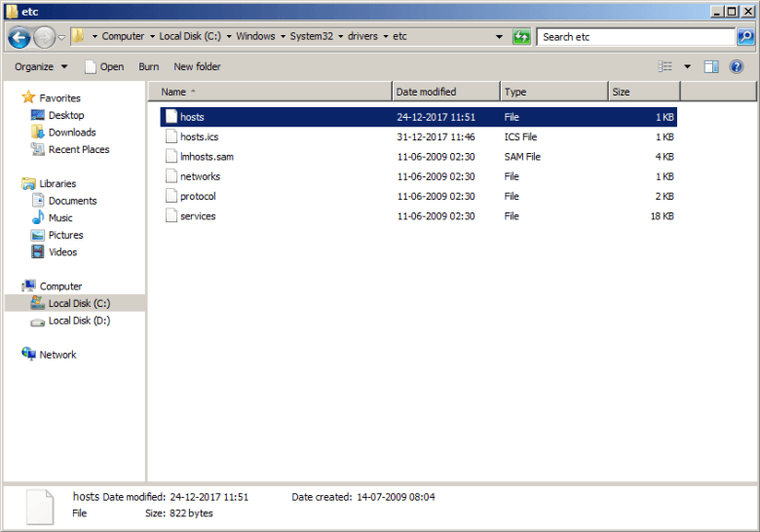This screenshot has height=532, width=760.
Task: Open Help with the blue question icon
Action: (x=737, y=66)
